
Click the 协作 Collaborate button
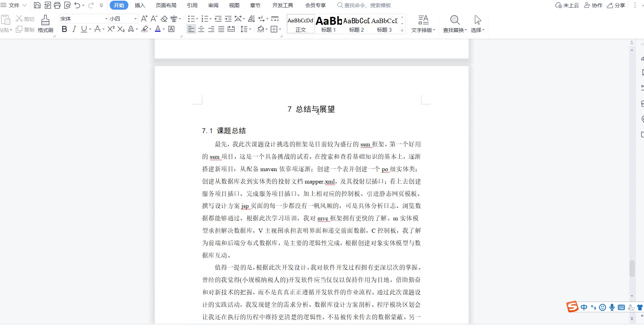pyautogui.click(x=593, y=5)
